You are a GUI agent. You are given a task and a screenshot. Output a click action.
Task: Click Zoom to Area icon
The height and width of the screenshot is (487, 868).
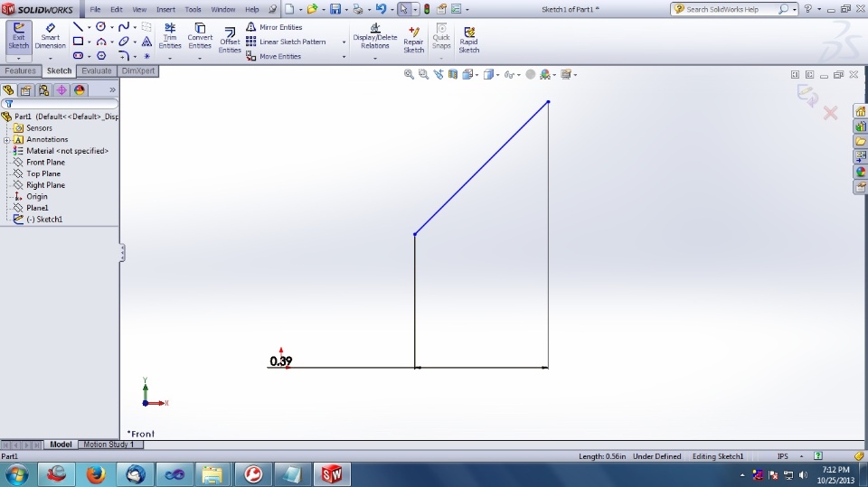(423, 74)
